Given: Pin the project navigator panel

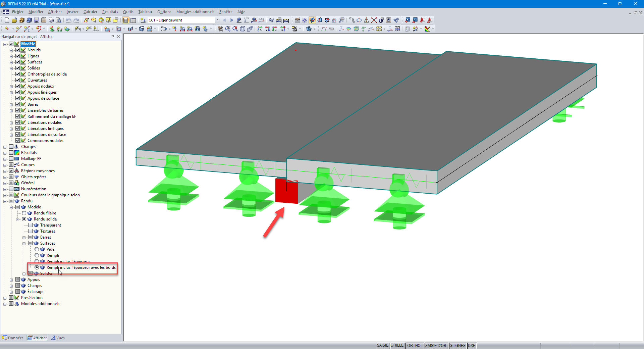Looking at the screenshot, I should pos(113,37).
